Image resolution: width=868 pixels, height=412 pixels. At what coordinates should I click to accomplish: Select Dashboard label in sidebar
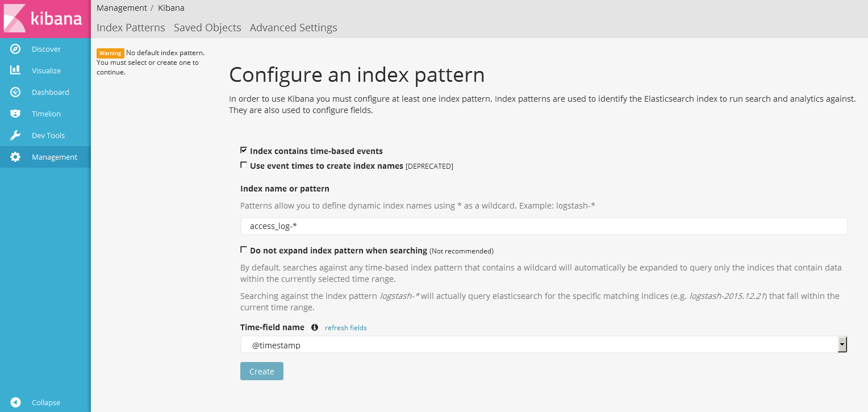(x=51, y=92)
